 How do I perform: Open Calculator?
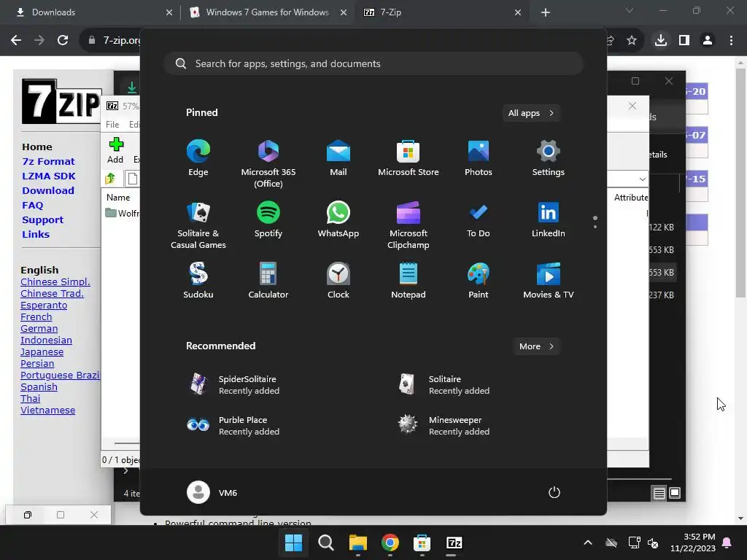coord(268,281)
